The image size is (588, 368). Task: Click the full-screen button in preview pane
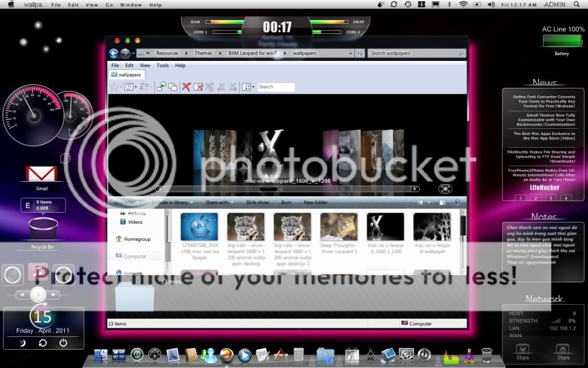point(445,189)
